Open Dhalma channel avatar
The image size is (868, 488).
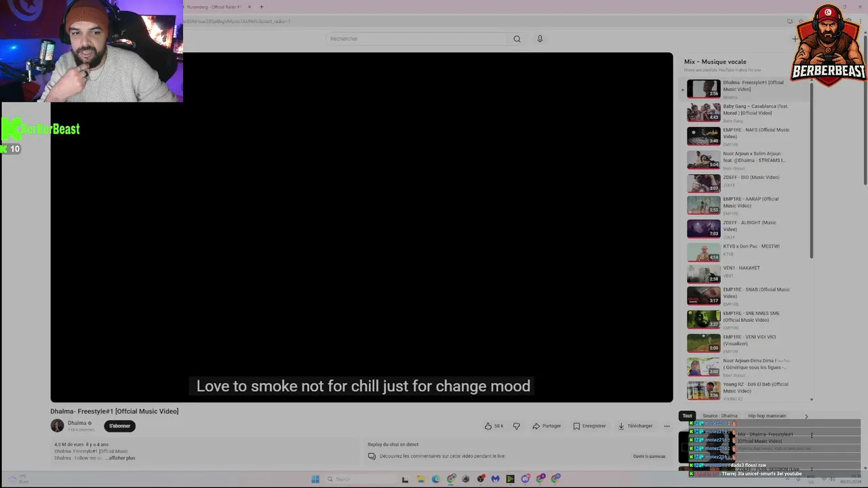[x=57, y=426]
